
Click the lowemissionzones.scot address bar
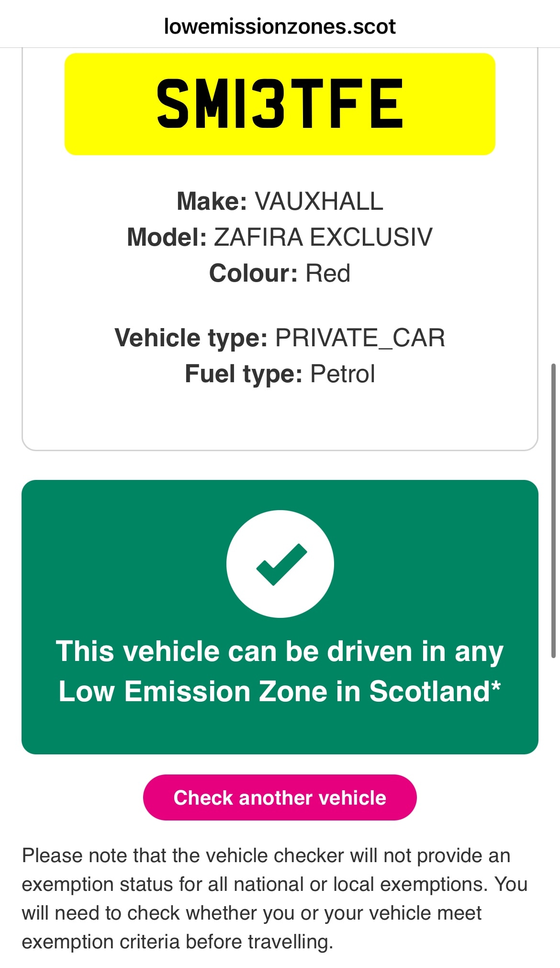(x=280, y=26)
